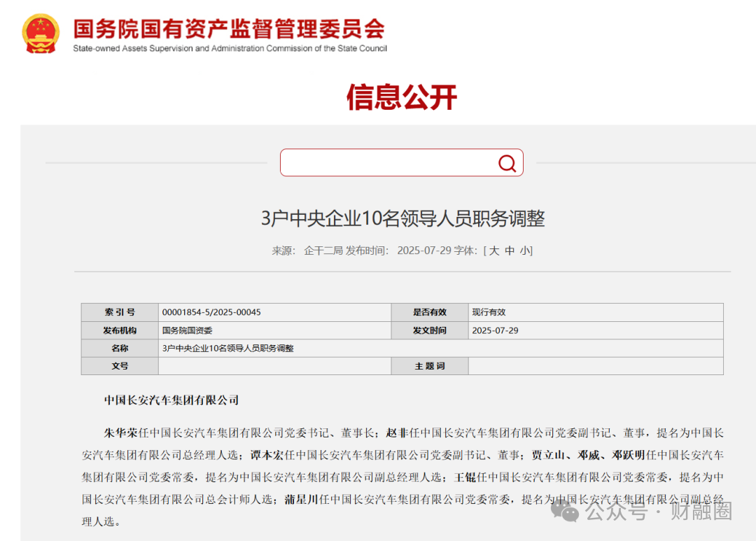
Task: Click the bold name 邓威
Action: (589, 455)
